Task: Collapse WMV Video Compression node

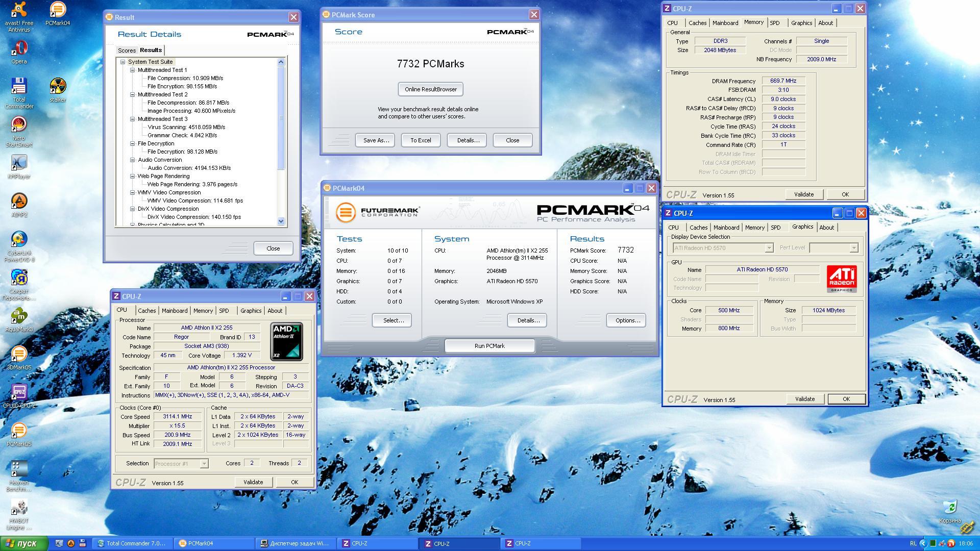Action: pos(133,192)
